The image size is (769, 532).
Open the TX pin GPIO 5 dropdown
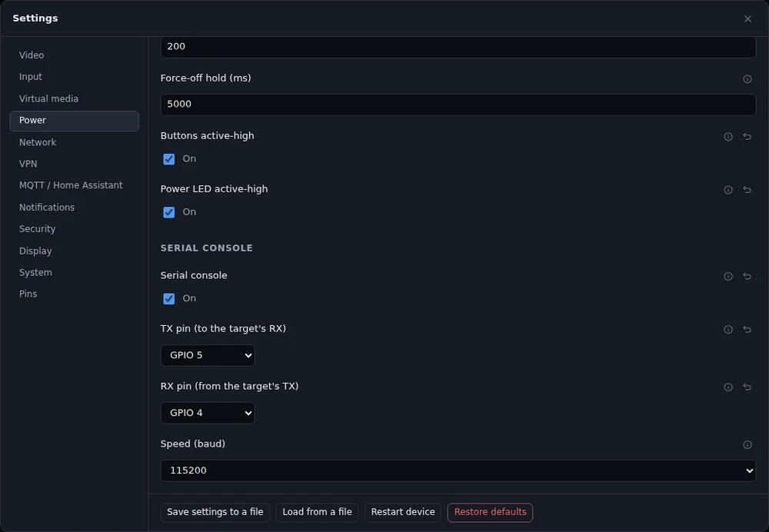(x=208, y=355)
